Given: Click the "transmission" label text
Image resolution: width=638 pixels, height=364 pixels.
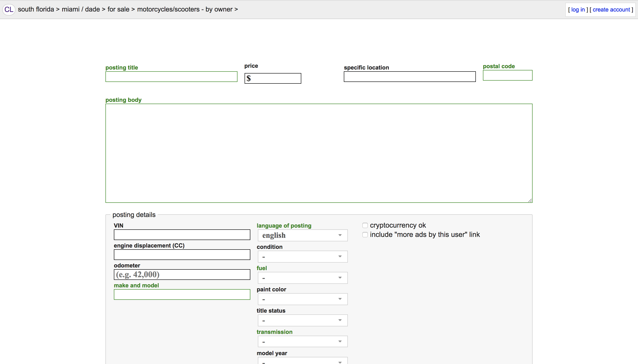Looking at the screenshot, I should pyautogui.click(x=274, y=332).
